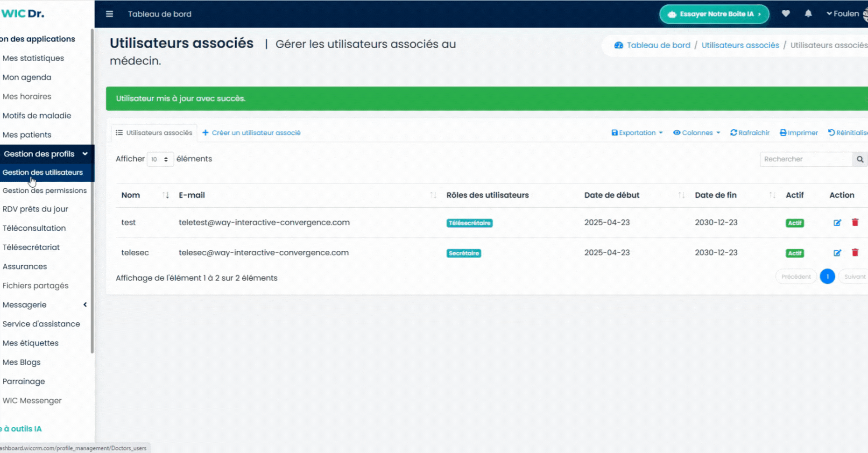
Task: Open Mes patients in sidebar
Action: 27,134
